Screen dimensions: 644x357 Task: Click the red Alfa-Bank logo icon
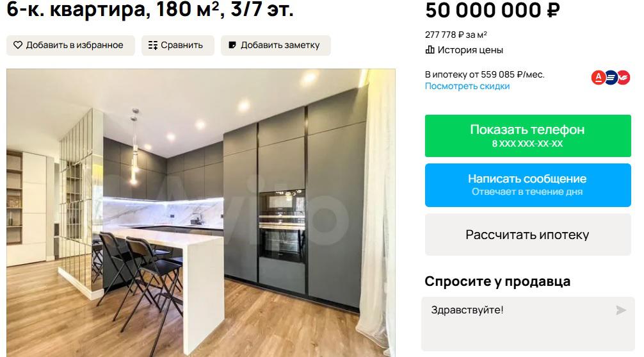(x=598, y=77)
